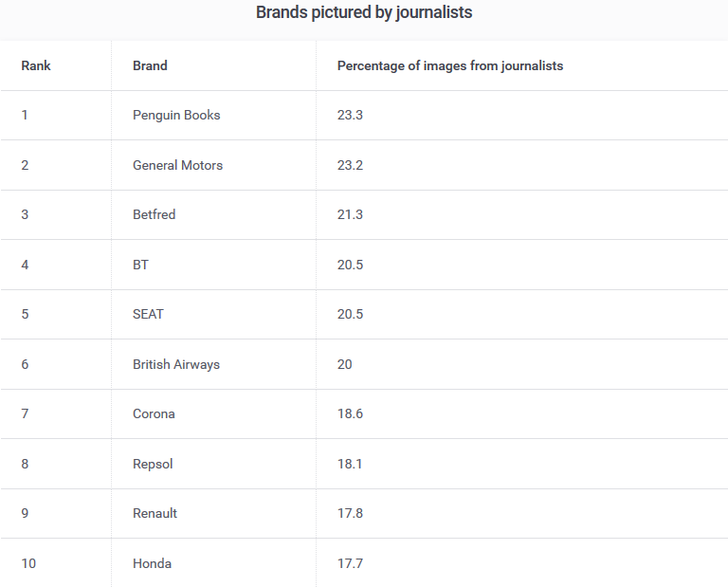Click the Rank column header
The height and width of the screenshot is (587, 728).
[x=36, y=65]
